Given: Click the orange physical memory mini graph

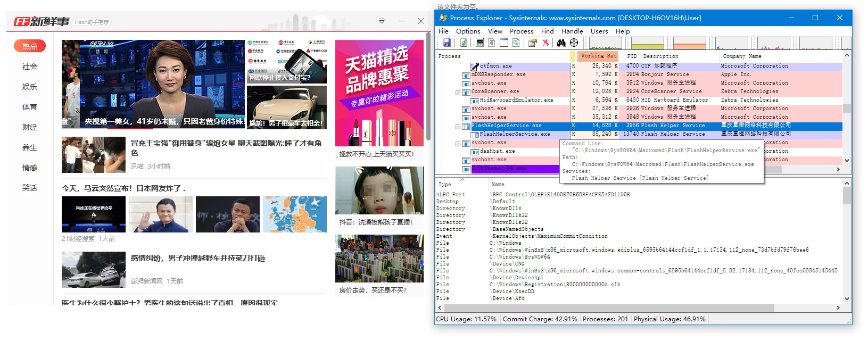Looking at the screenshot, I should click(690, 43).
